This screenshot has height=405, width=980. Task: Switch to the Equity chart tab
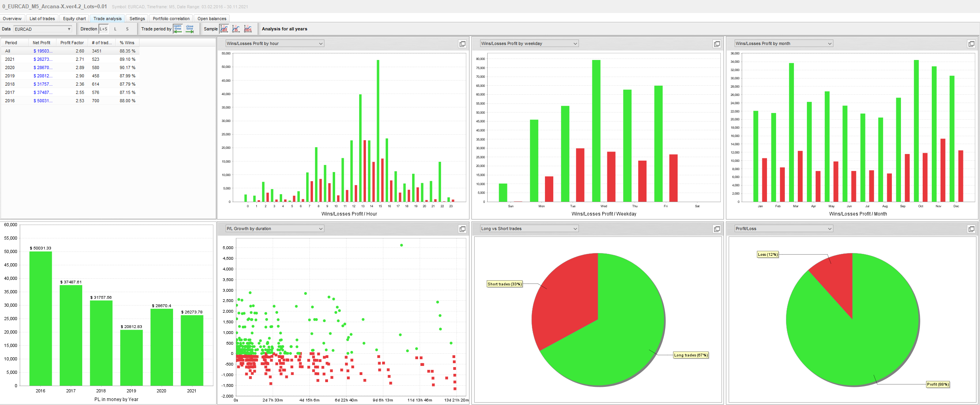[x=74, y=19]
